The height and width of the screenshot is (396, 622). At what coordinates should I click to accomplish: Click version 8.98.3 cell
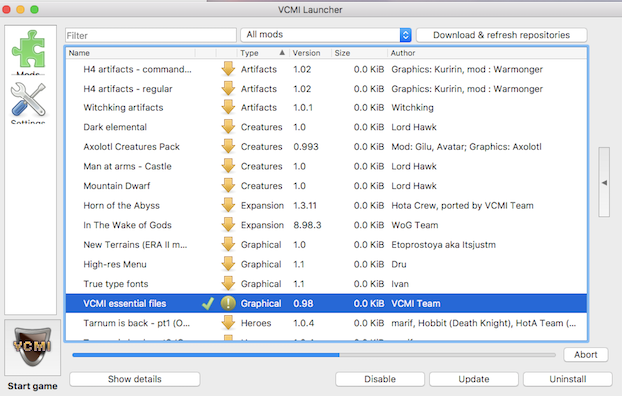307,225
